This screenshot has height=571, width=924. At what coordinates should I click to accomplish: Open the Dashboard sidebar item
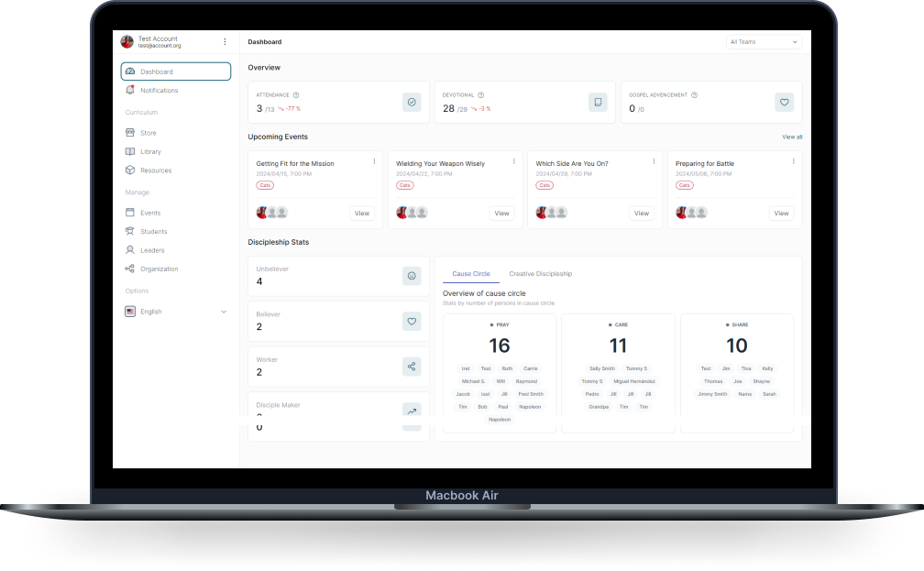(x=176, y=71)
